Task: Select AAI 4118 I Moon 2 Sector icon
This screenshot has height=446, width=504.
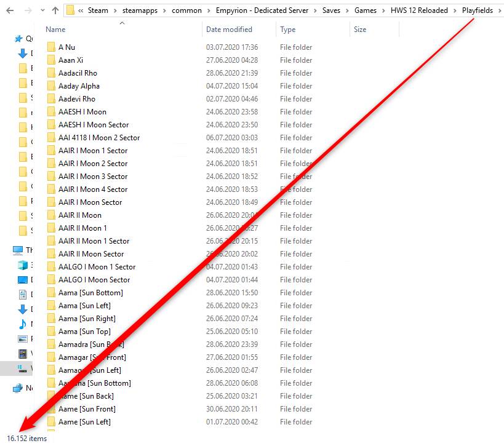Action: point(51,138)
